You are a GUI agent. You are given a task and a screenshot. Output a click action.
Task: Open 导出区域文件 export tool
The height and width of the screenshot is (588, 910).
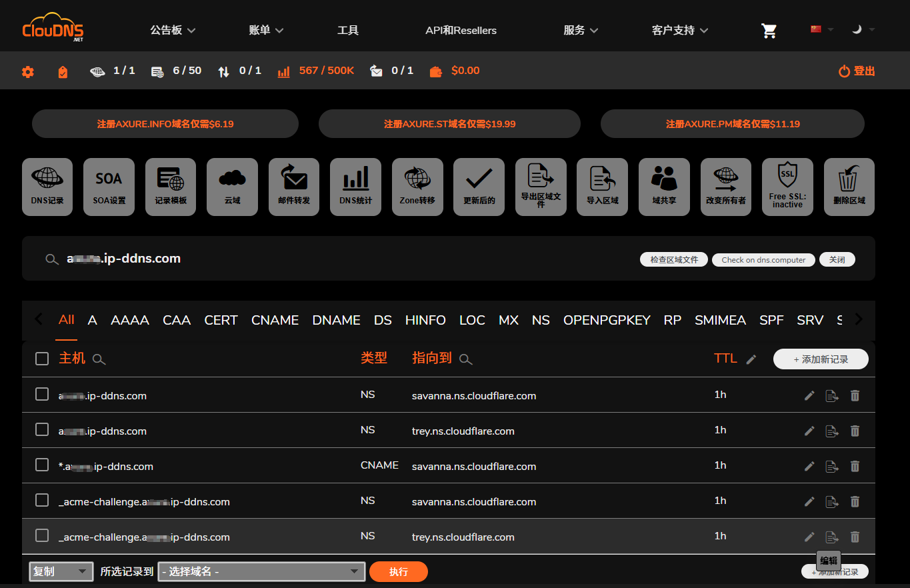point(541,187)
